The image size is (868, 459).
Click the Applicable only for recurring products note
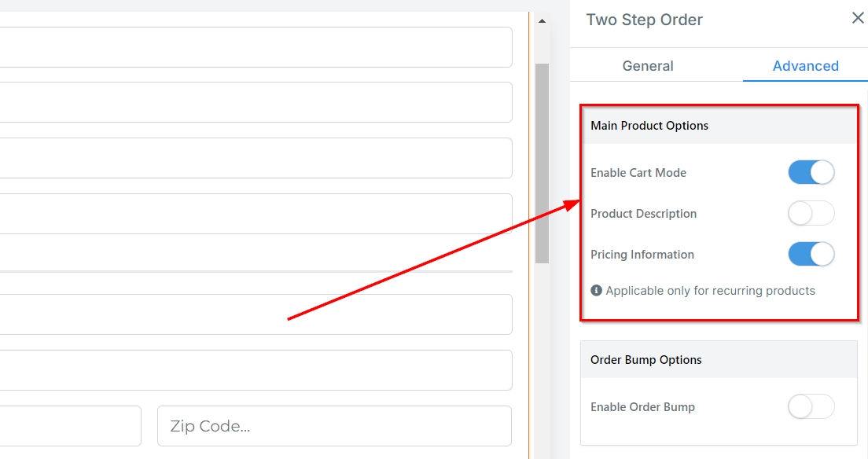(710, 291)
